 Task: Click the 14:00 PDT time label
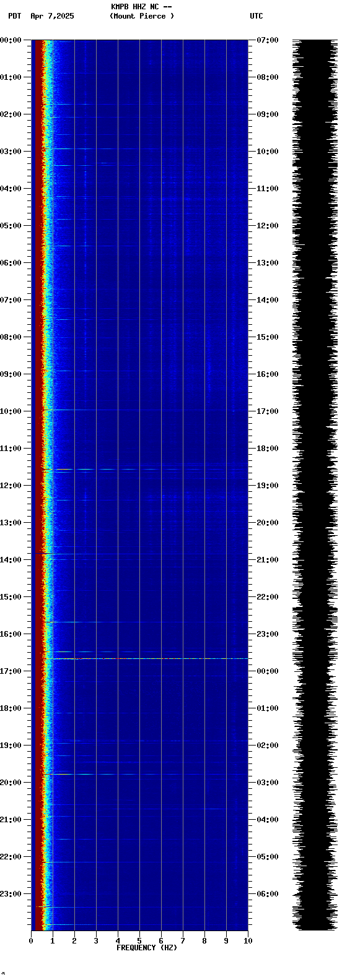pos(11,560)
